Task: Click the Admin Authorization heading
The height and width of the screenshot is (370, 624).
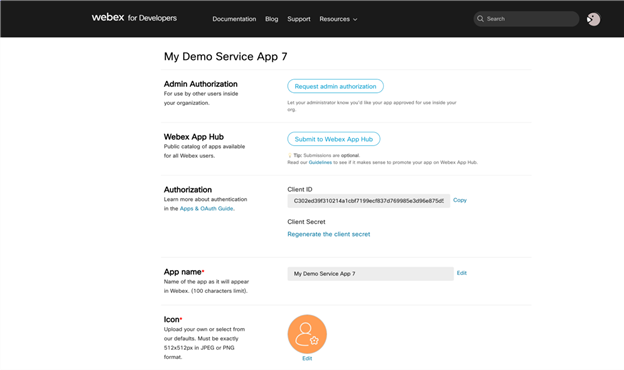Action: (x=201, y=84)
